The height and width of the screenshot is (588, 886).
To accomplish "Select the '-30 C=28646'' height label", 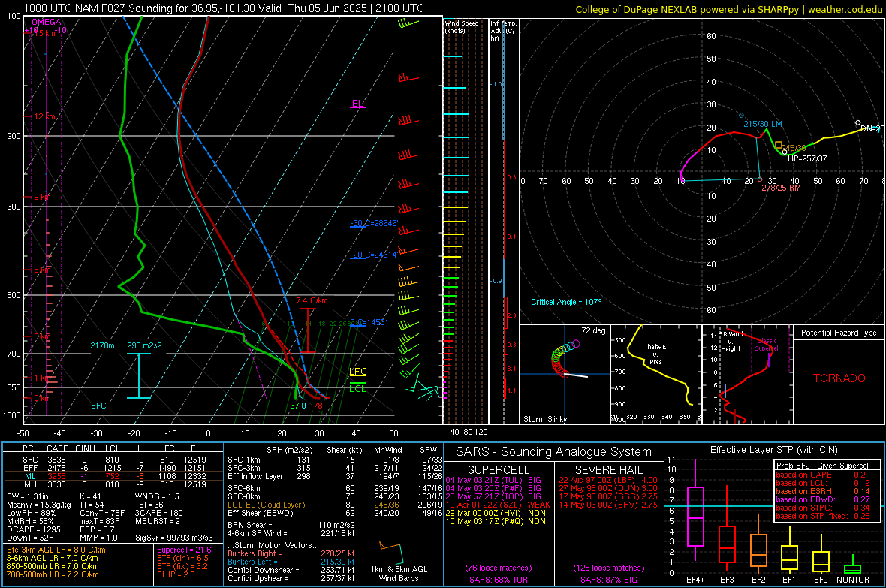I will (x=373, y=223).
